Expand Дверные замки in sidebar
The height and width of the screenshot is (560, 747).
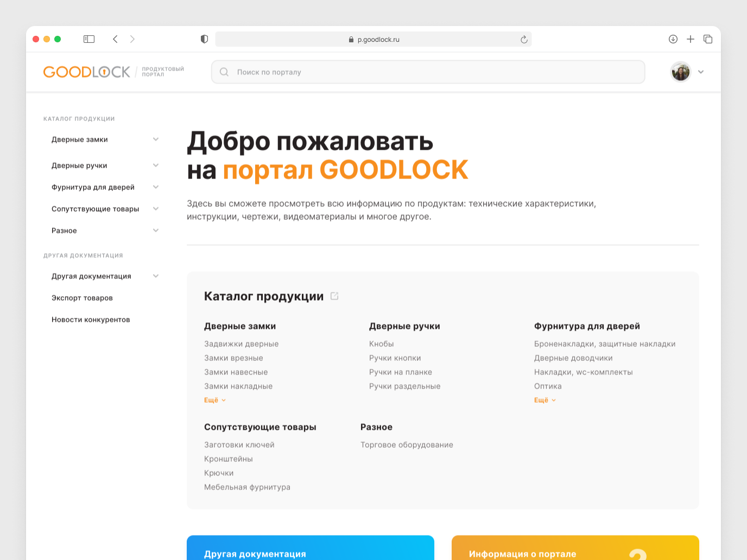(156, 139)
